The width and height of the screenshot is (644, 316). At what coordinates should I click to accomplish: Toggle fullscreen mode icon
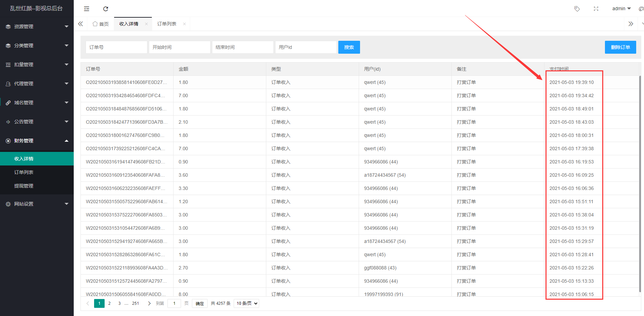coord(596,9)
